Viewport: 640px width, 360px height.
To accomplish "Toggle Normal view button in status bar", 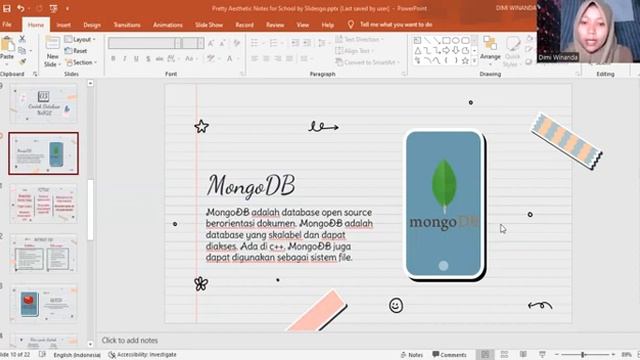I will (485, 354).
